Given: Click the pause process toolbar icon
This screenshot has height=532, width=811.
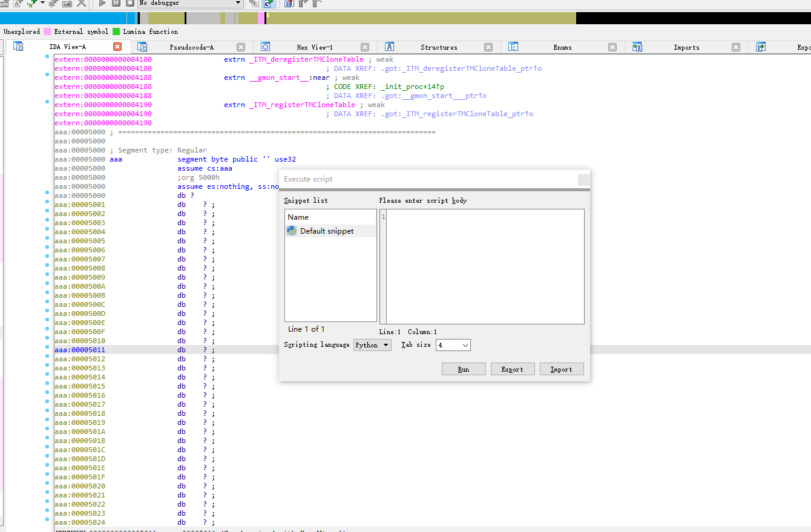Looking at the screenshot, I should (115, 4).
